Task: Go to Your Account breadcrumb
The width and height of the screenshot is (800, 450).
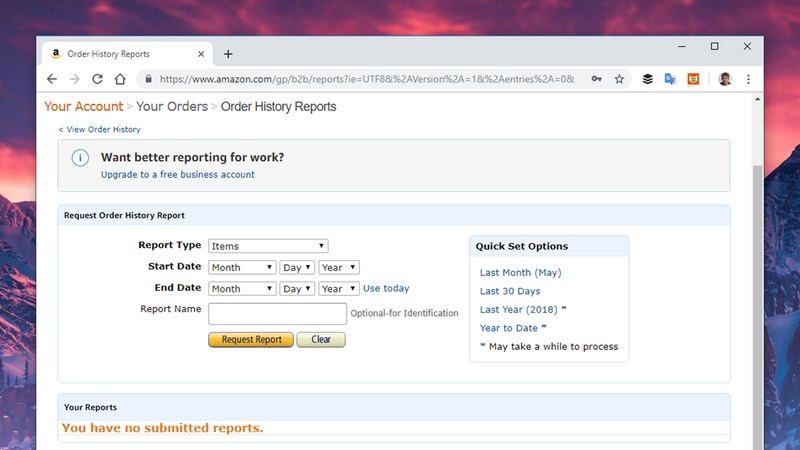Action: (84, 107)
